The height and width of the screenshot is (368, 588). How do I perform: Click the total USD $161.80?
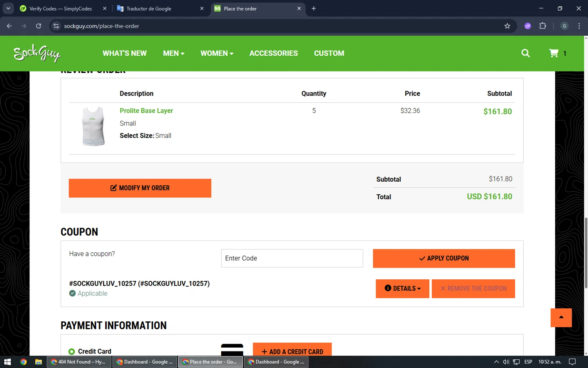click(x=489, y=197)
